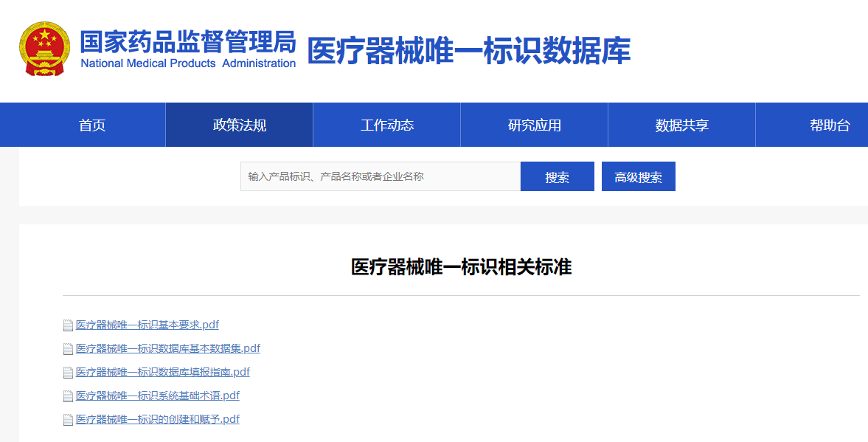Go to the 工作动态 section
This screenshot has height=442, width=868.
tap(387, 125)
